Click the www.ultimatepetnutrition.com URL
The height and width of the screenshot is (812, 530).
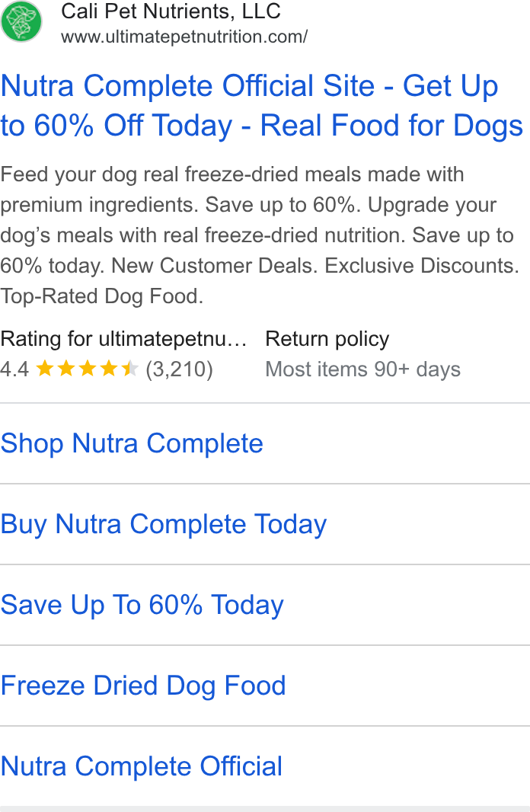[184, 37]
